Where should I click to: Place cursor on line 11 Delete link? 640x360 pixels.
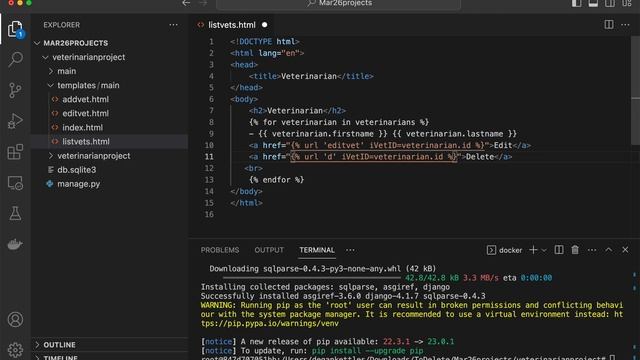480,157
